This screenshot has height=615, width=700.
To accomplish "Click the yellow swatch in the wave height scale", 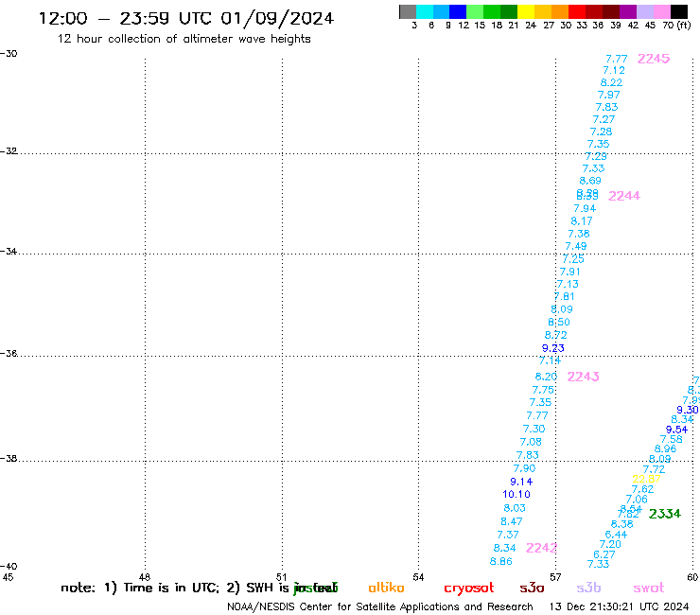I will (x=526, y=11).
